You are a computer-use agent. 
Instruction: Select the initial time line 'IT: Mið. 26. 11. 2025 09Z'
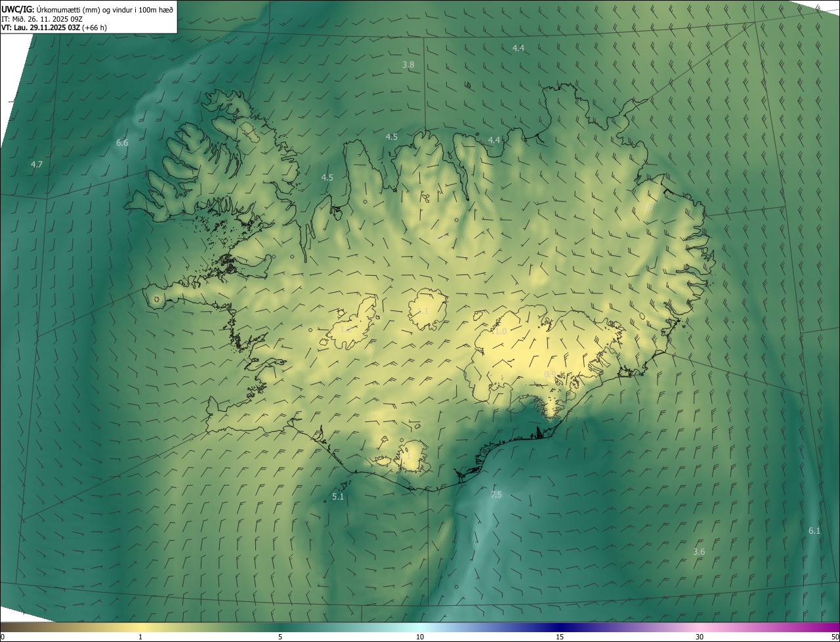[42, 18]
